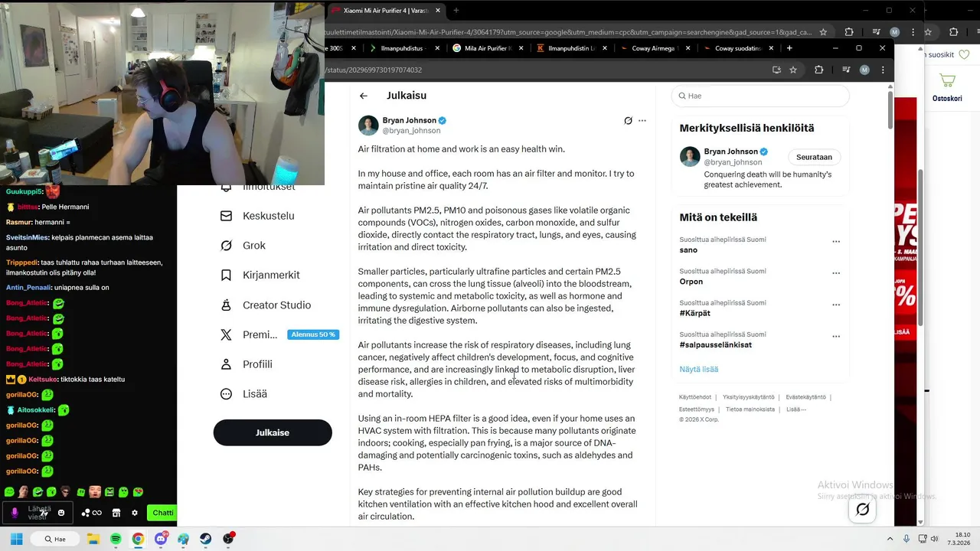The width and height of the screenshot is (980, 551).
Task: Open Premium with the X logo icon
Action: click(x=249, y=334)
